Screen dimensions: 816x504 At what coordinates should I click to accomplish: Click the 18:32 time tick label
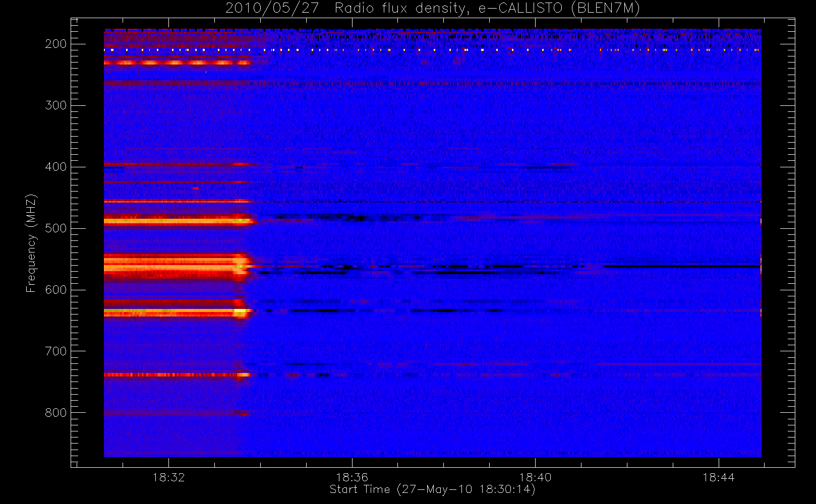pos(168,477)
